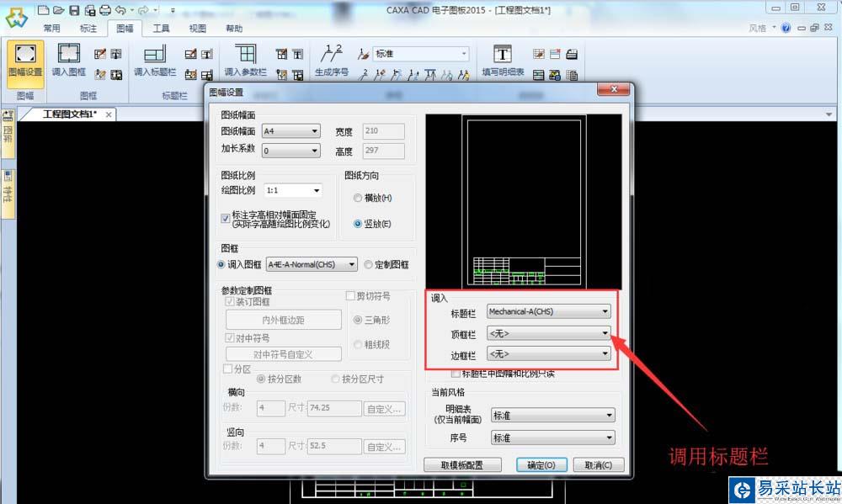Screen dimensions: 842x504
Task: Open the 标题栏 Mechanical-A(CHS) dropdown
Action: click(x=549, y=311)
